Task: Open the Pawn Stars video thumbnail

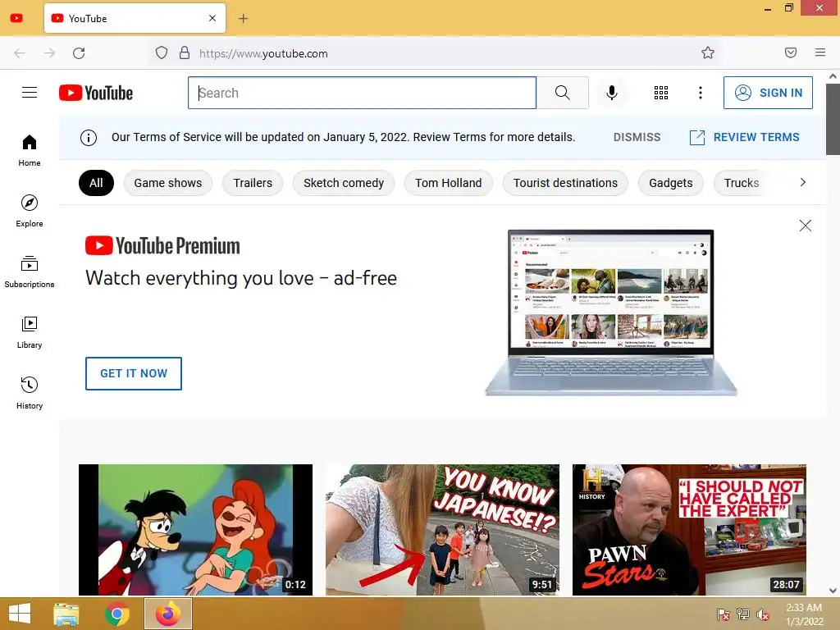Action: tap(689, 530)
